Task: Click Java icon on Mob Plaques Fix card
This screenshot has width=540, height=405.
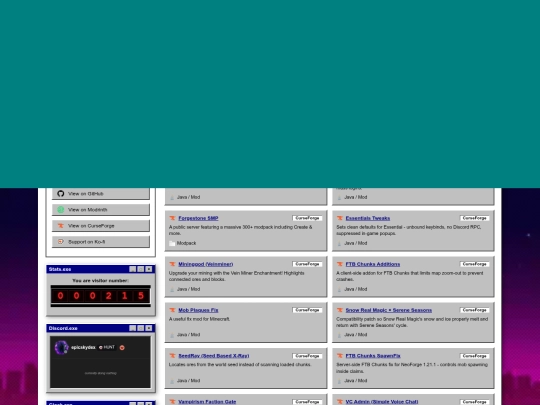Action: (x=172, y=335)
